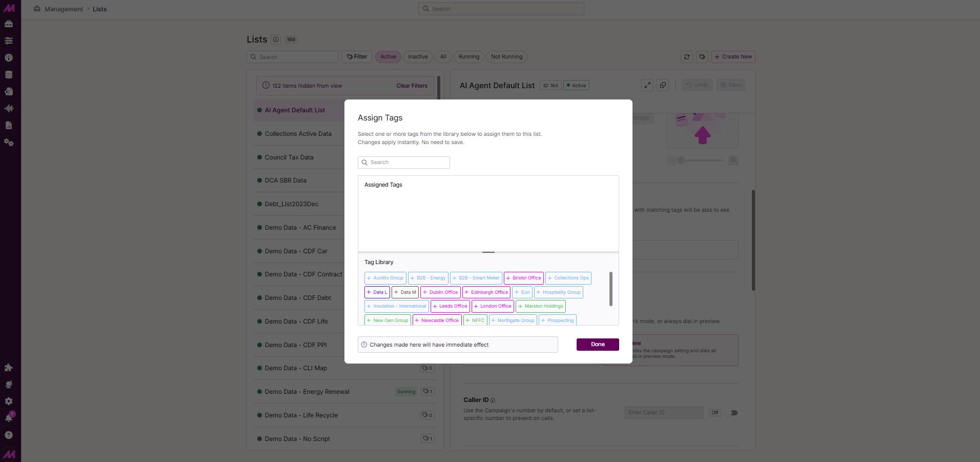Add the Hospitality Group tag
This screenshot has height=462, width=980.
pyautogui.click(x=559, y=292)
